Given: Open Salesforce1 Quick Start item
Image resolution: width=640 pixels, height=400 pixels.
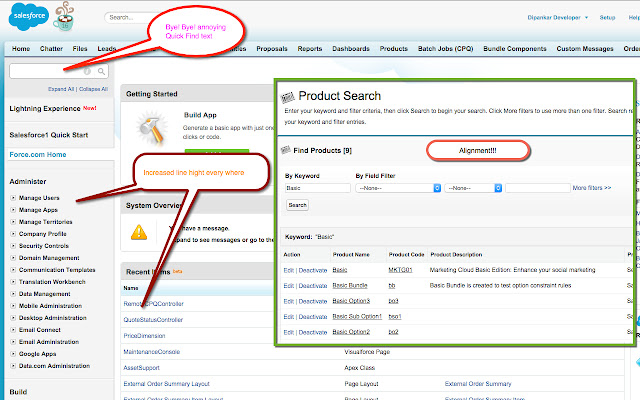Looking at the screenshot, I should 49,135.
